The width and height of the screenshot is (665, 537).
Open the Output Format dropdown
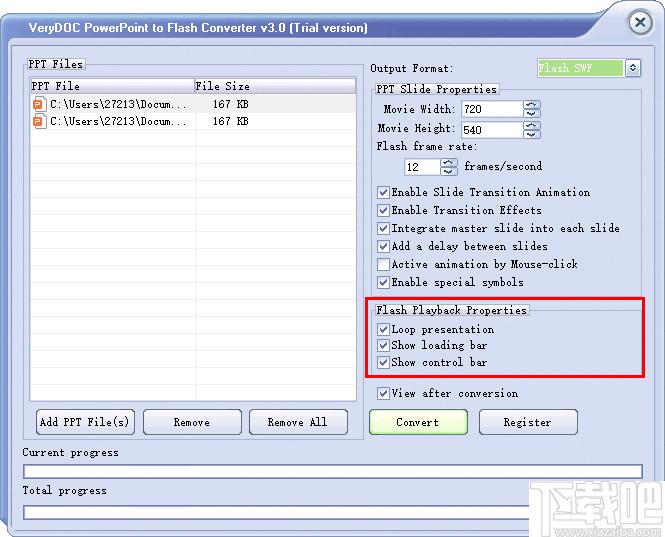633,68
